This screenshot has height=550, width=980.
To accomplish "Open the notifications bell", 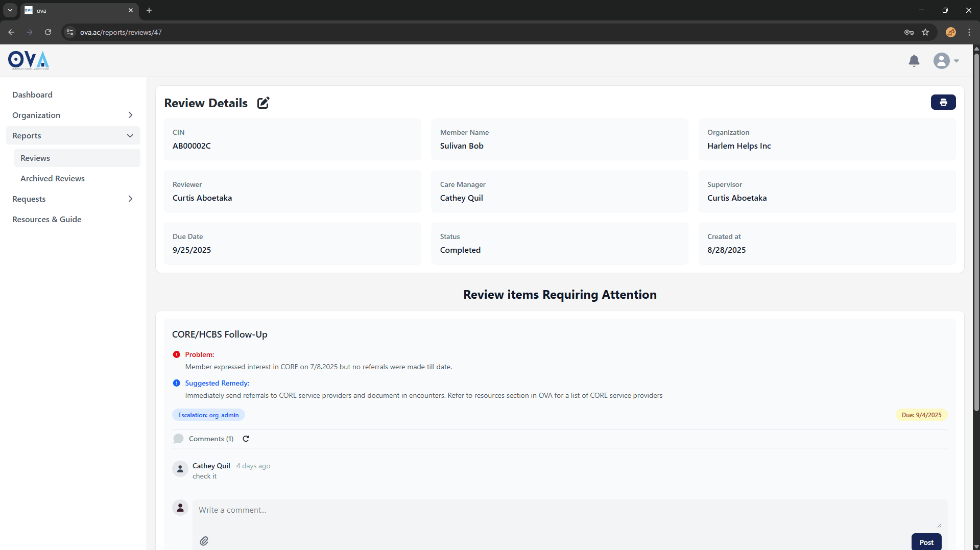I will (914, 61).
